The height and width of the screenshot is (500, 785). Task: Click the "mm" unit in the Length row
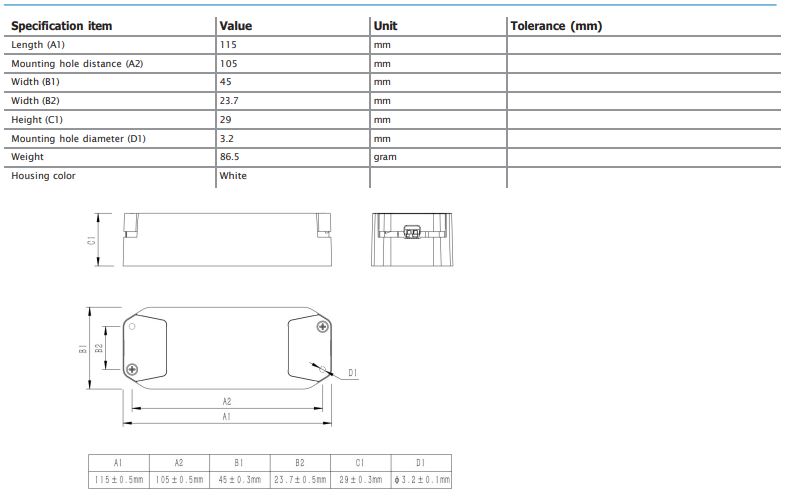tap(382, 45)
